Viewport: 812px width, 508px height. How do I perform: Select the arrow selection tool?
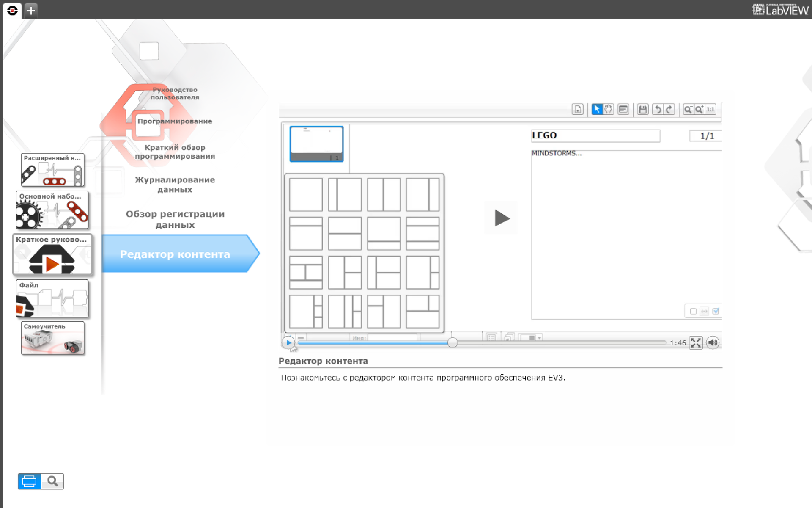tap(596, 109)
